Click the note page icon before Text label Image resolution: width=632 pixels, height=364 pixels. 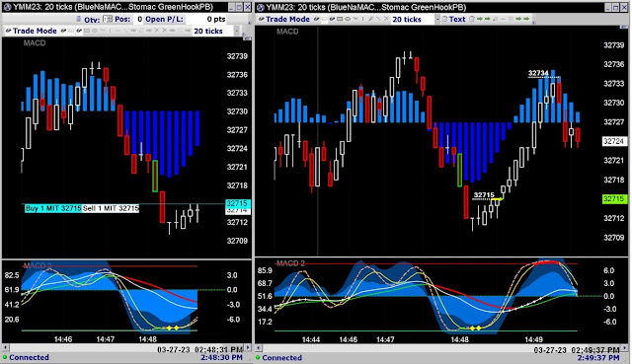[x=444, y=19]
